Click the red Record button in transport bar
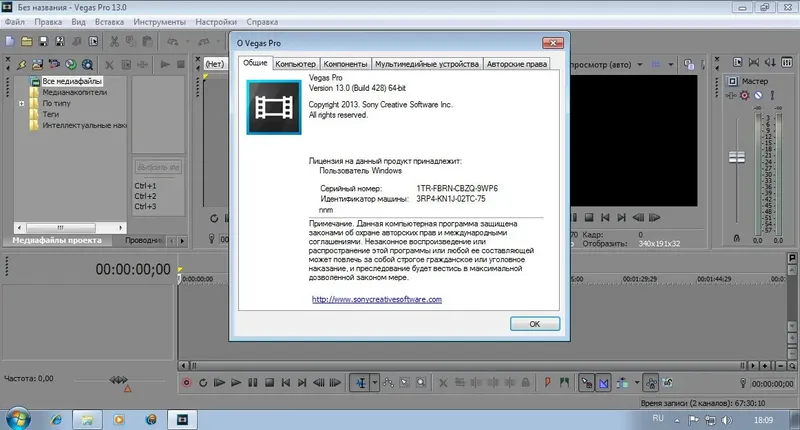The image size is (800, 430). click(187, 383)
